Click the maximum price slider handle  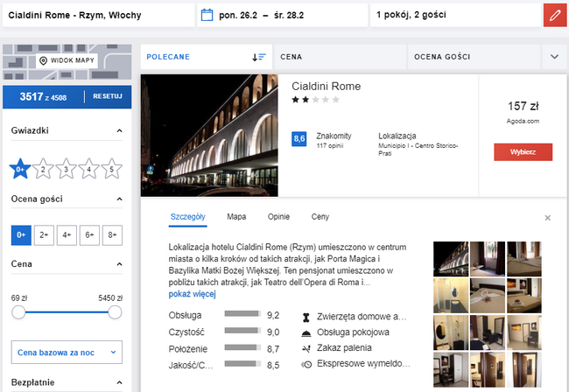click(x=115, y=312)
